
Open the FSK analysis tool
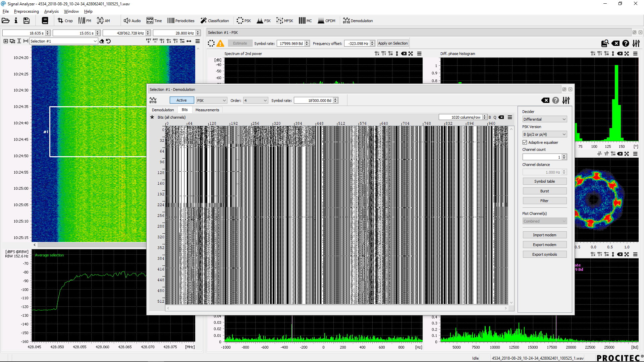pos(264,21)
